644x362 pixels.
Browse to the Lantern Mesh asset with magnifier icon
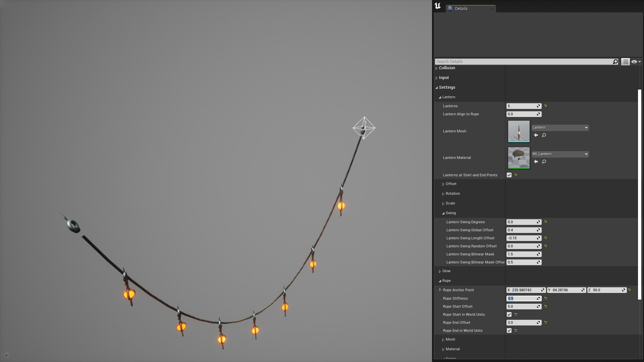pos(544,135)
